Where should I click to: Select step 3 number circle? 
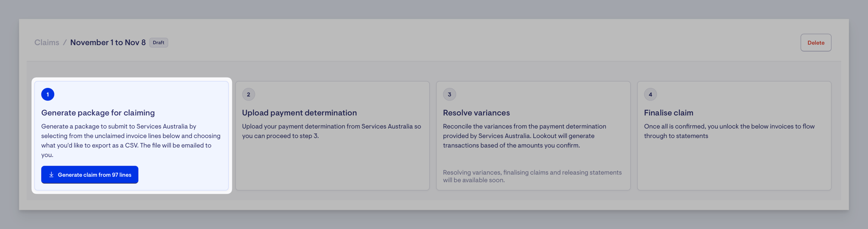(450, 94)
